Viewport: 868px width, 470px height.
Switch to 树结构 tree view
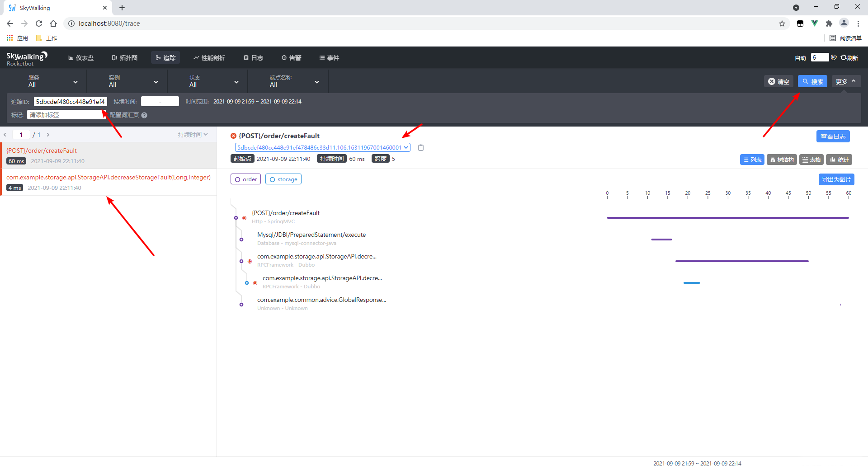tap(782, 160)
